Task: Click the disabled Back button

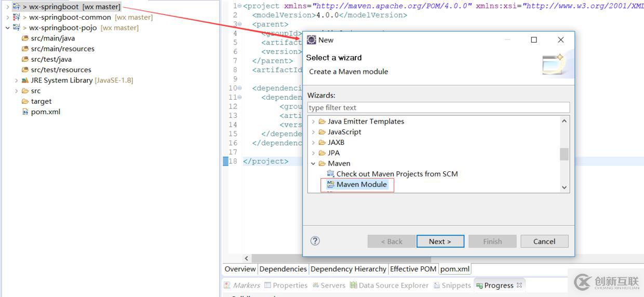Action: point(391,241)
